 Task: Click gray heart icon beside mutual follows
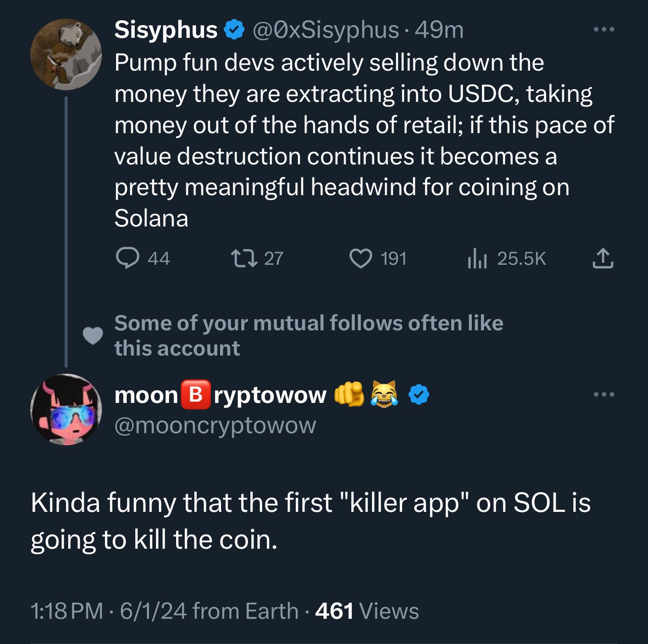pyautogui.click(x=93, y=335)
